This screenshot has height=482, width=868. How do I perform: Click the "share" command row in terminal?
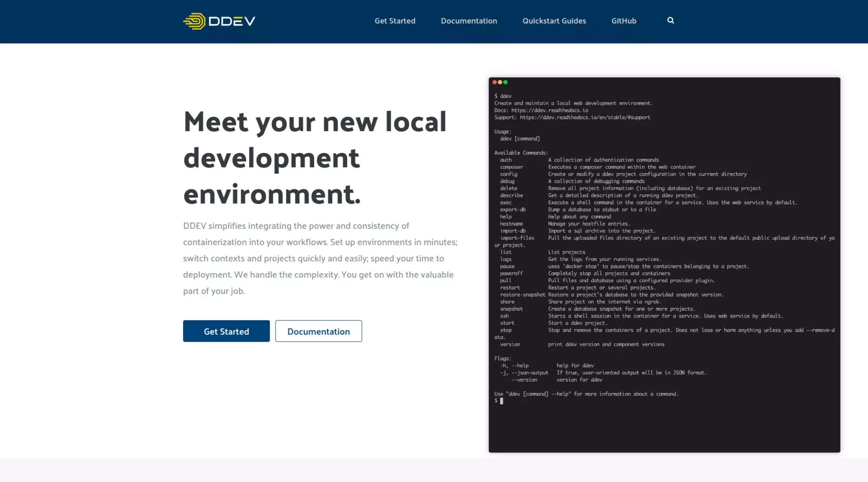pos(581,302)
